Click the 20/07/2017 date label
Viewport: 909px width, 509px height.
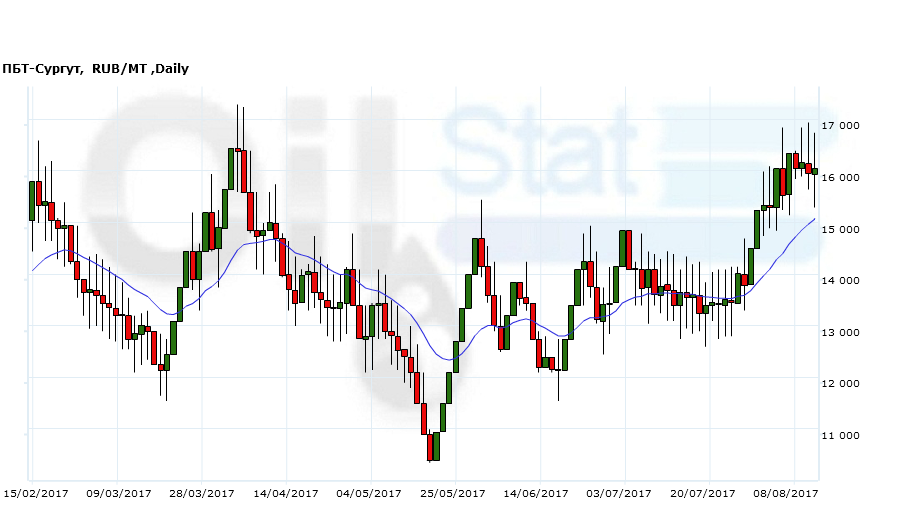pos(701,493)
